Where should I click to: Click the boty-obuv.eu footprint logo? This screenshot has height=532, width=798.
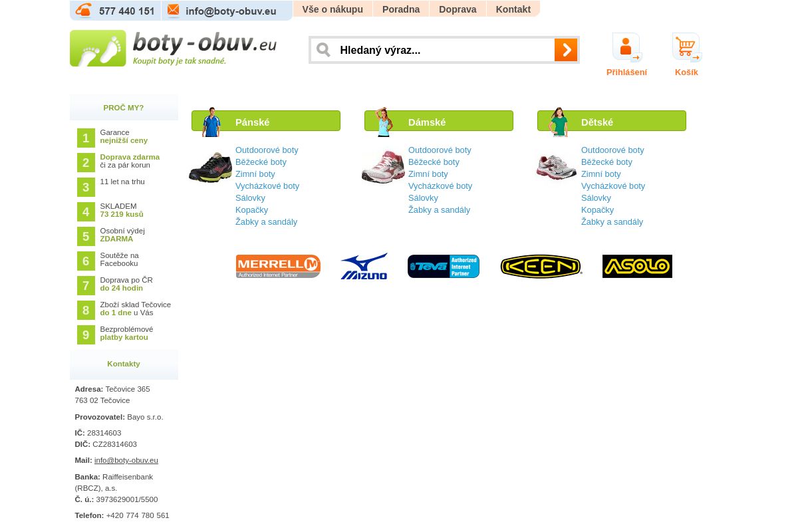[x=174, y=48]
